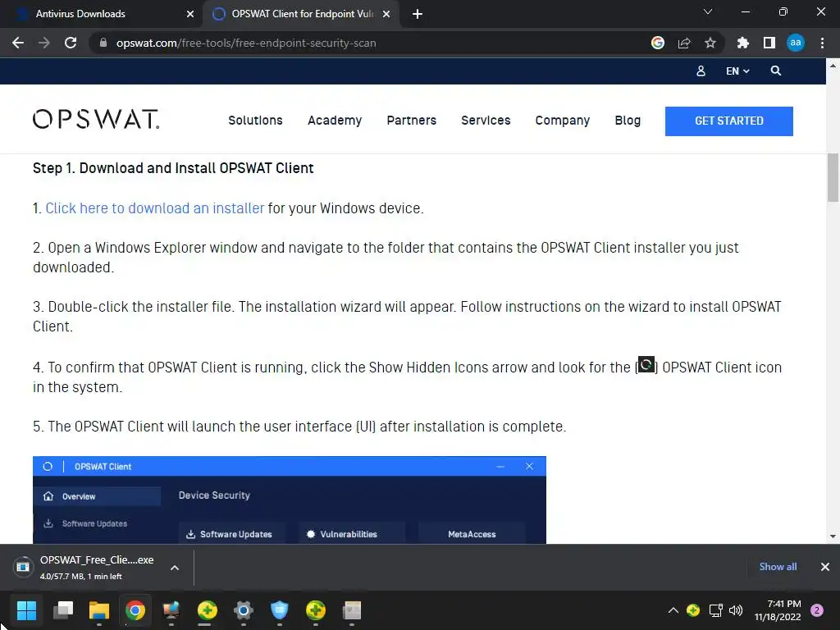Open the volume tray icon
This screenshot has height=630, width=840.
736,610
